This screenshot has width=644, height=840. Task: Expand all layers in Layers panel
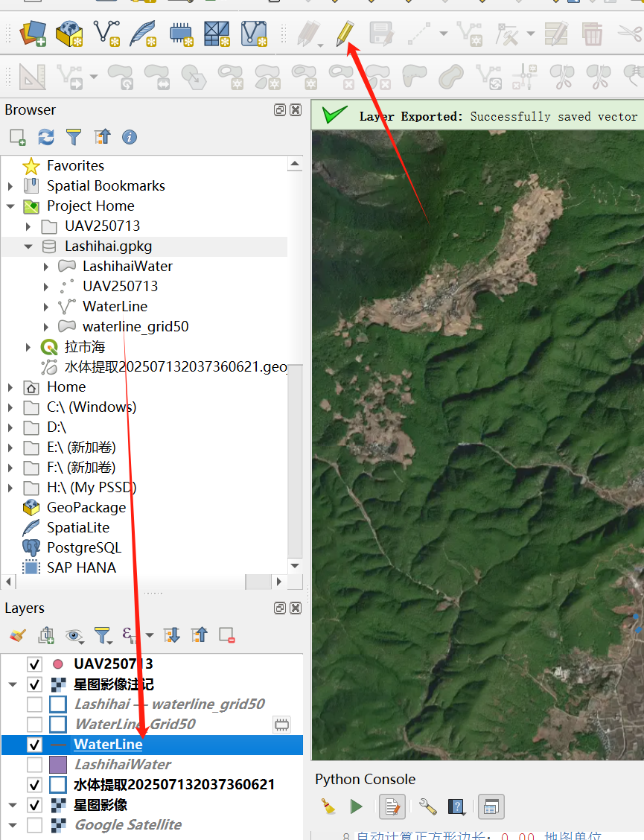tap(172, 635)
